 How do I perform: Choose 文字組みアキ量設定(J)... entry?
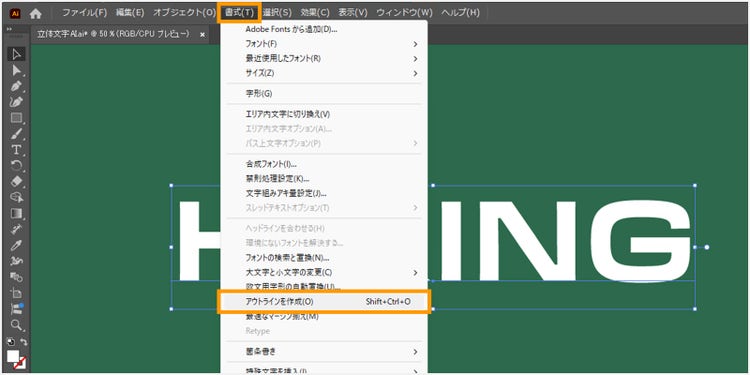[x=324, y=193]
